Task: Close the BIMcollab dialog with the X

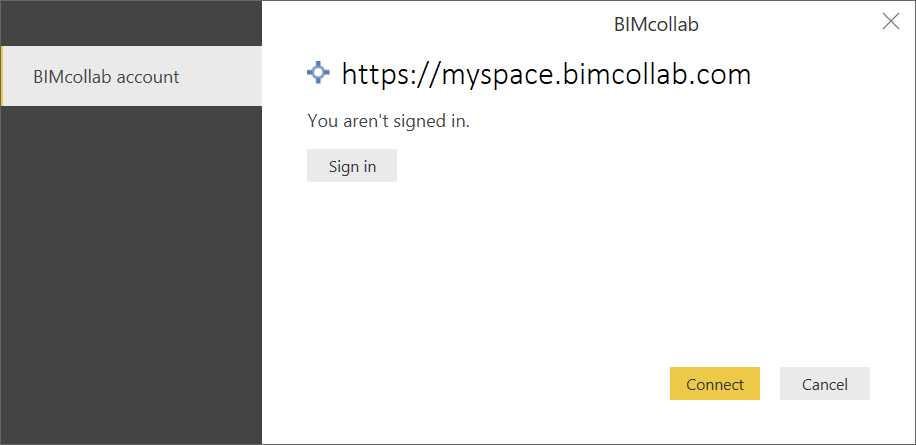Action: point(890,22)
